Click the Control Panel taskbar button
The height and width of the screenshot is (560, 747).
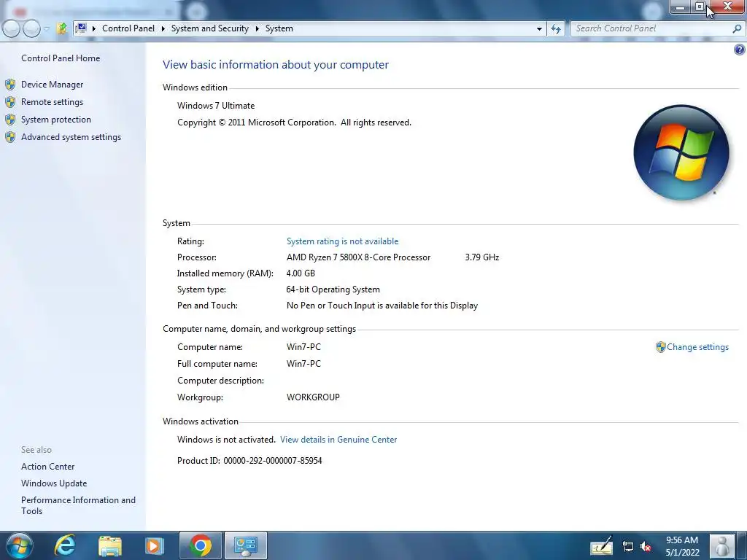(246, 545)
